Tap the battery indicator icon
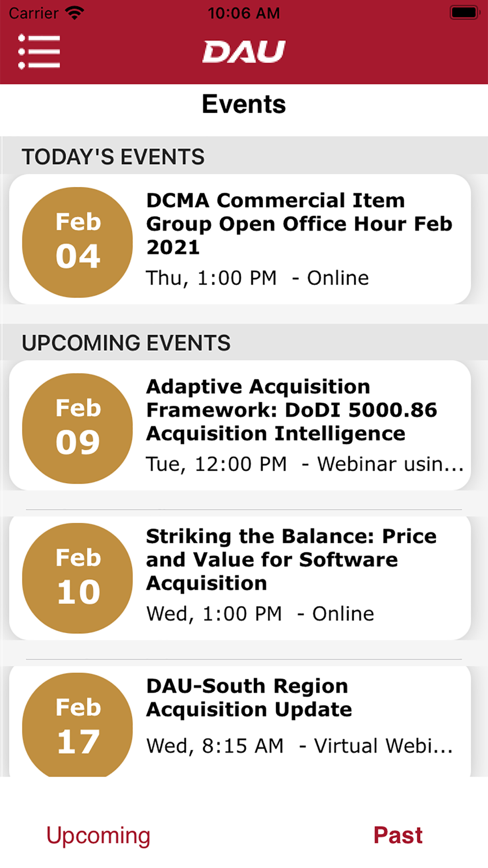488x868 pixels. 464,13
